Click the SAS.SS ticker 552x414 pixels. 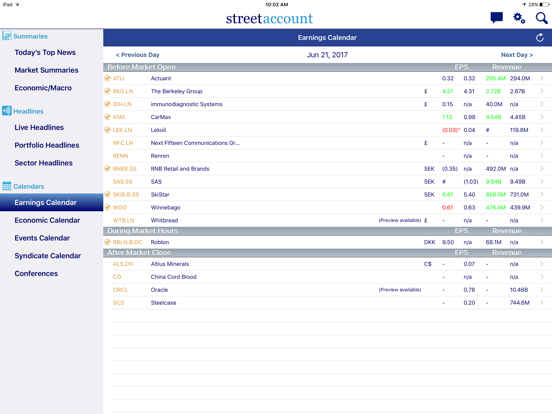pos(123,182)
